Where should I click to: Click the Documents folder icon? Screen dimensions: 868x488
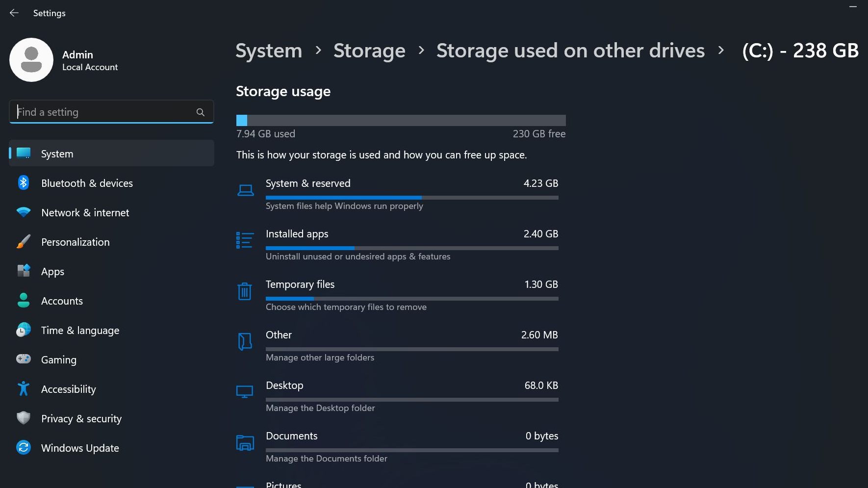pyautogui.click(x=245, y=443)
